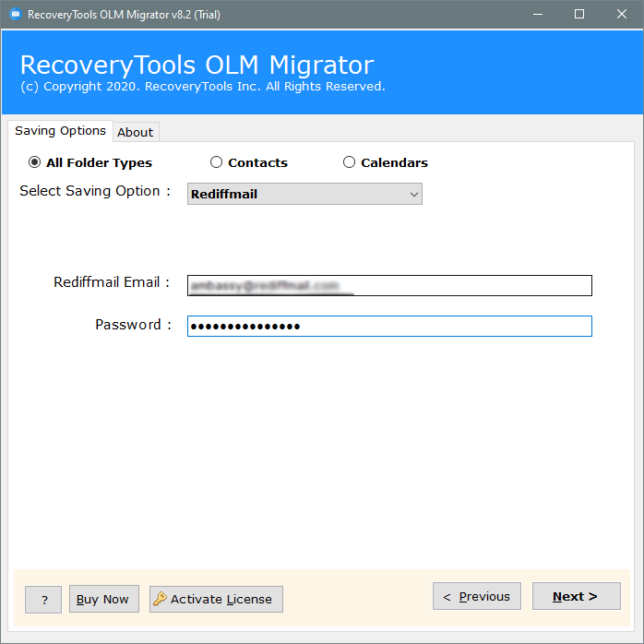Go back with the Previous button
The width and height of the screenshot is (644, 644).
pos(476,596)
